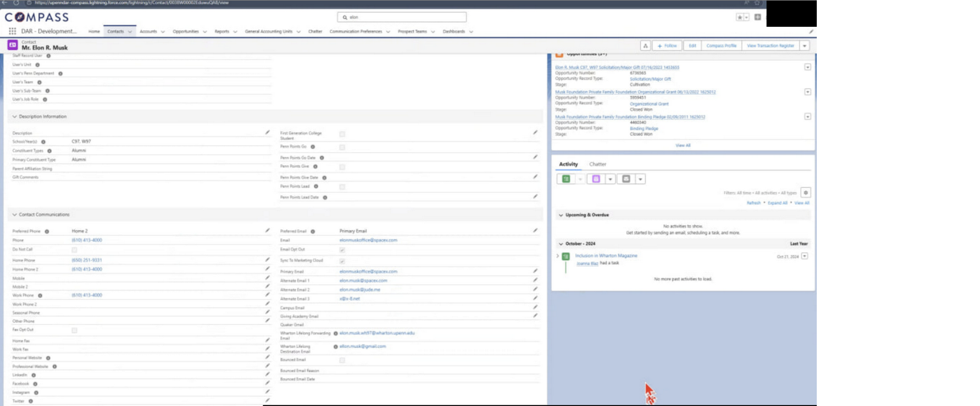Switch to the Chatter tab in activity panel
Viewport: 980px width, 406px height.
point(597,164)
